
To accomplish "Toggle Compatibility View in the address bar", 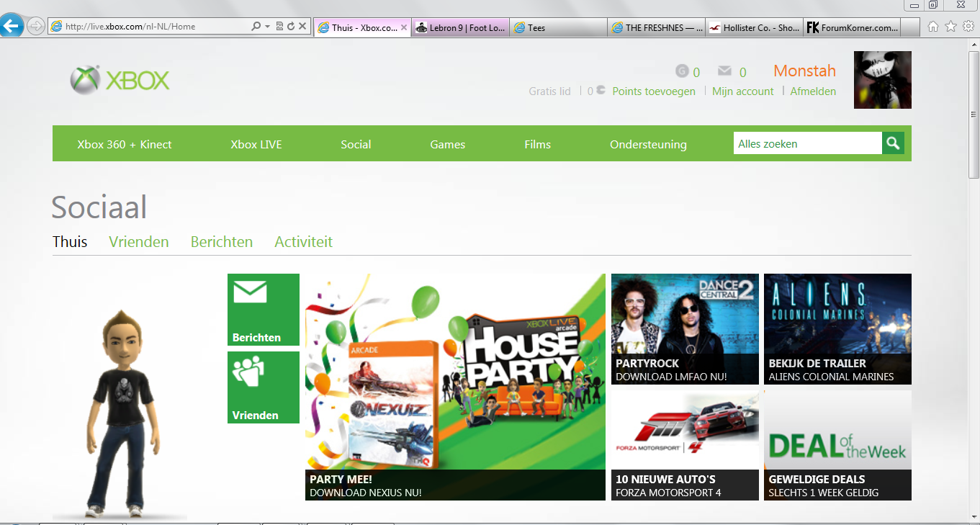I will 279,27.
